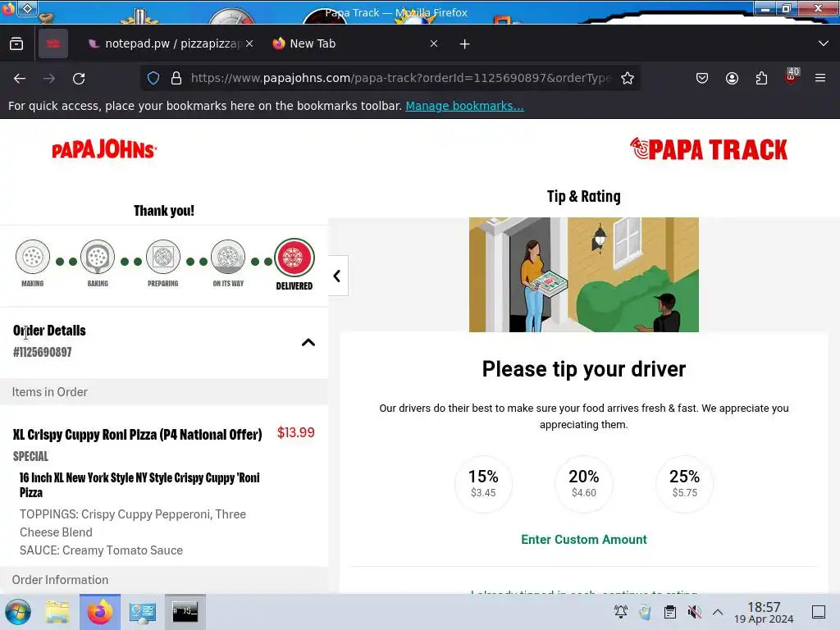Open the clipboard tray icon
This screenshot has height=630, width=840.
[669, 612]
